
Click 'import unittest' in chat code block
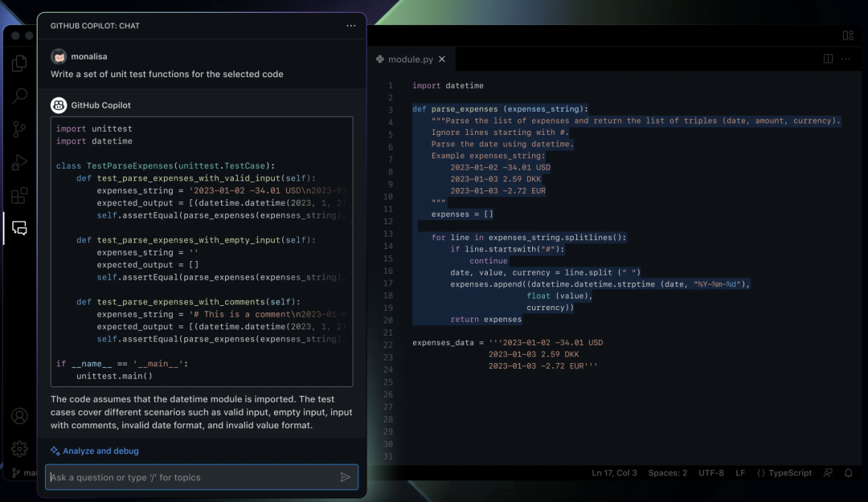(x=94, y=129)
